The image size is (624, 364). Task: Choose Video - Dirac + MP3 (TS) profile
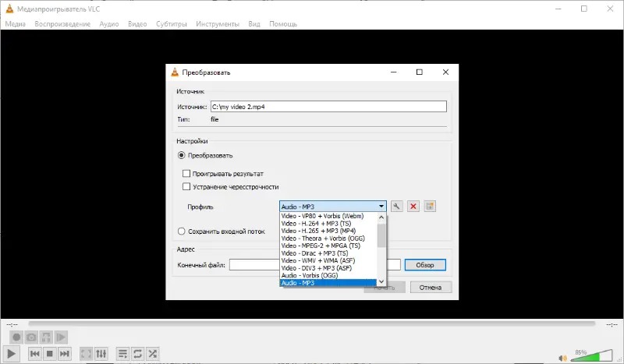click(328, 253)
